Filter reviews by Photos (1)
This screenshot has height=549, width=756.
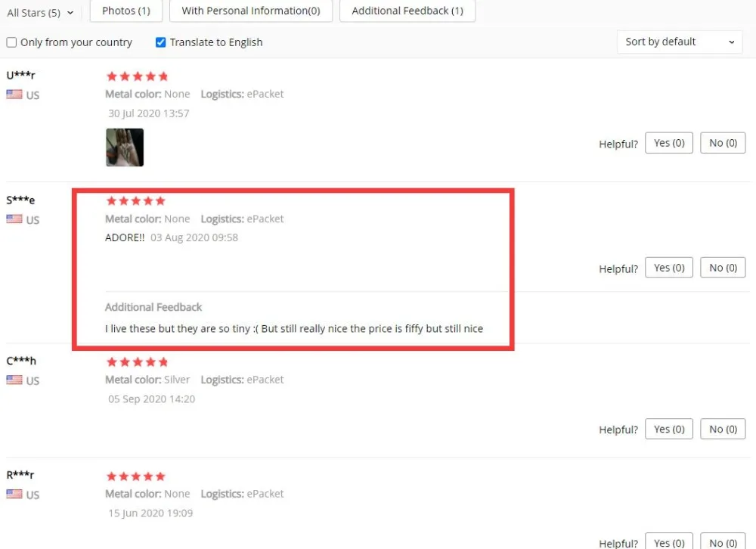pos(125,11)
